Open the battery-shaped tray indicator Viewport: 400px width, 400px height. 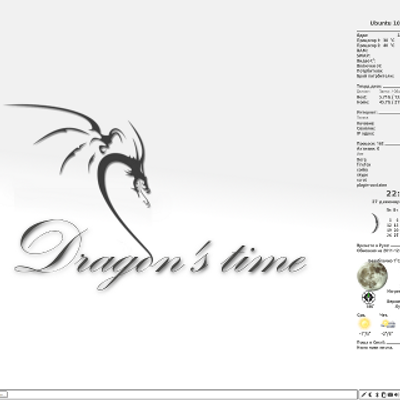pyautogui.click(x=383, y=395)
